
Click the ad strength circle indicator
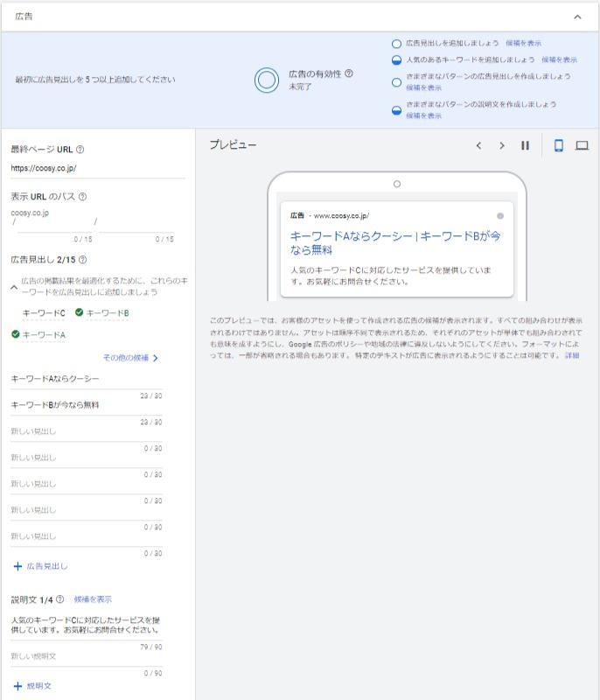pyautogui.click(x=266, y=80)
